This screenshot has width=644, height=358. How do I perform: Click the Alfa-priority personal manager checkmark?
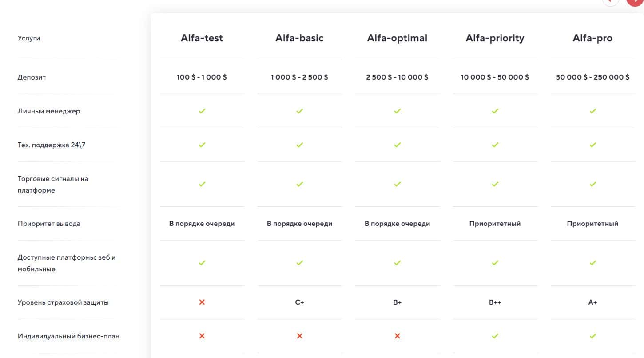tap(495, 111)
